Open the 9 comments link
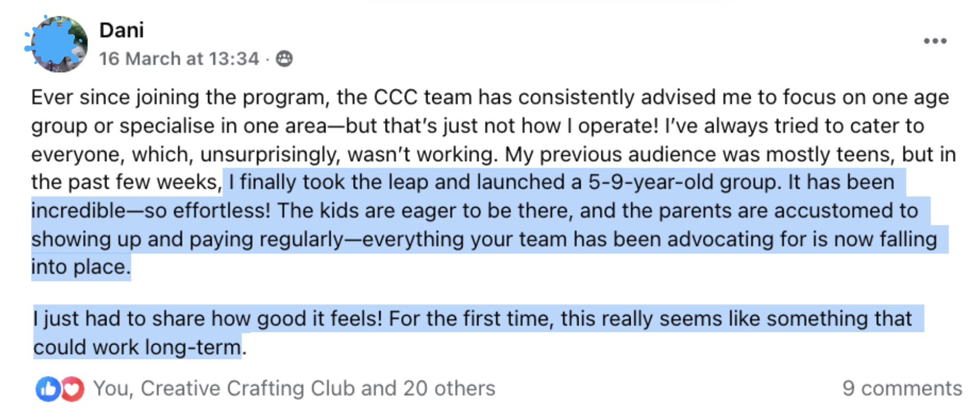980x420 pixels. pyautogui.click(x=902, y=389)
